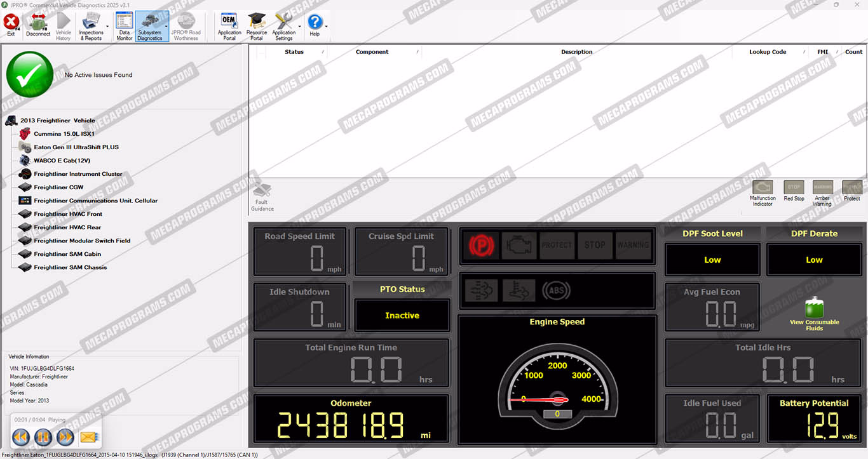Open Application Settings
Image resolution: width=868 pixels, height=459 pixels.
[283, 26]
